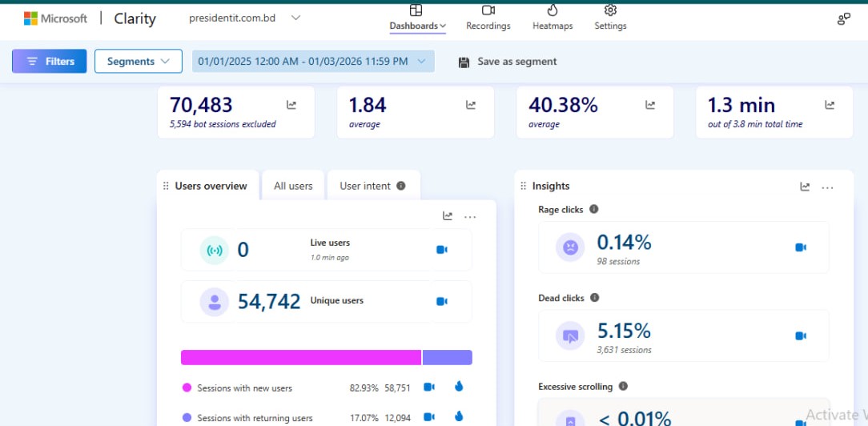View recordings for Rage clicks

tap(800, 247)
